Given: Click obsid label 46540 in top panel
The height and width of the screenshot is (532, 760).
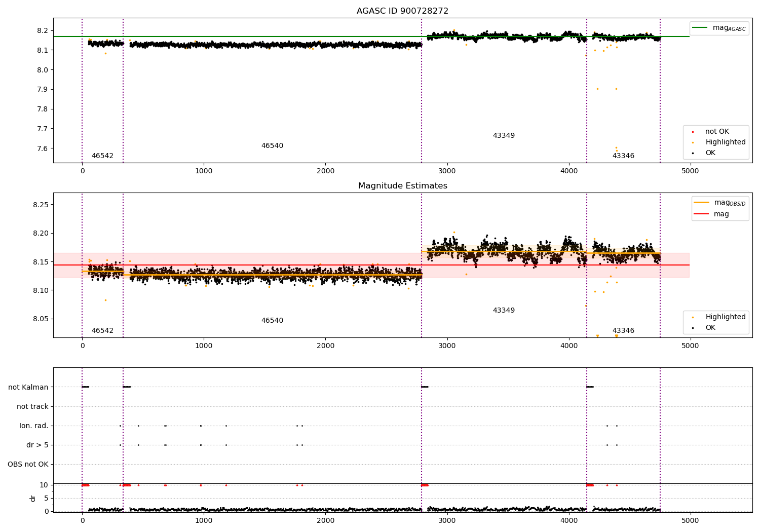Looking at the screenshot, I should click(x=272, y=146).
